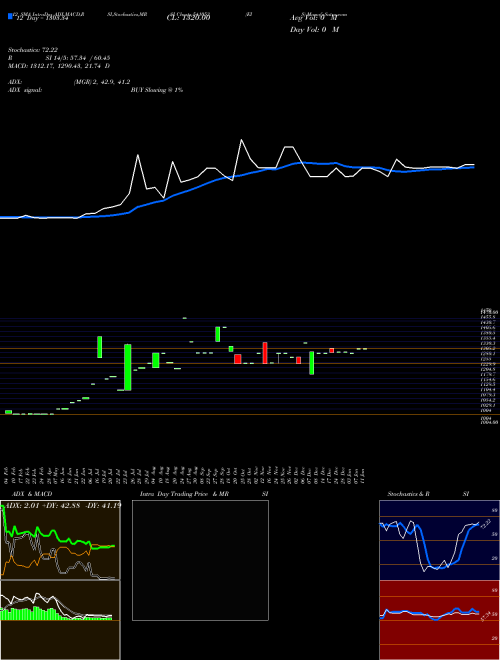Screen dimensions: 500x660
Task: Click the 'ADX signal:' label
Action: click(24, 90)
